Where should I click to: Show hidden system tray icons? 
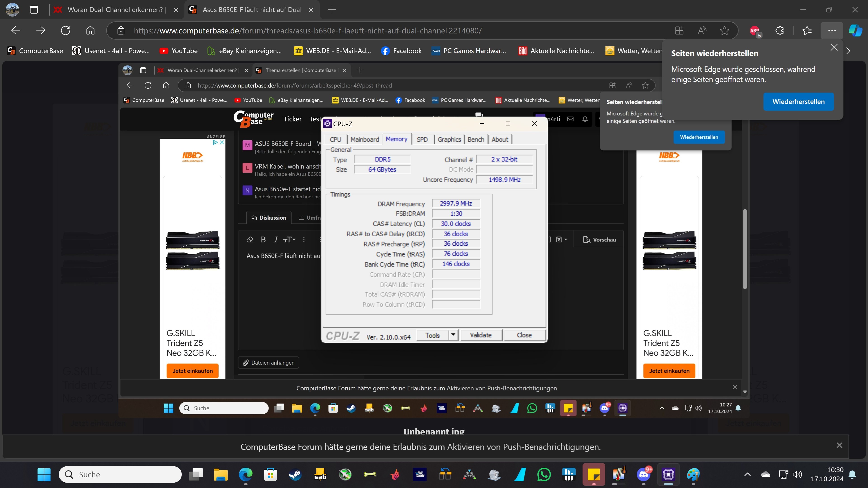747,474
